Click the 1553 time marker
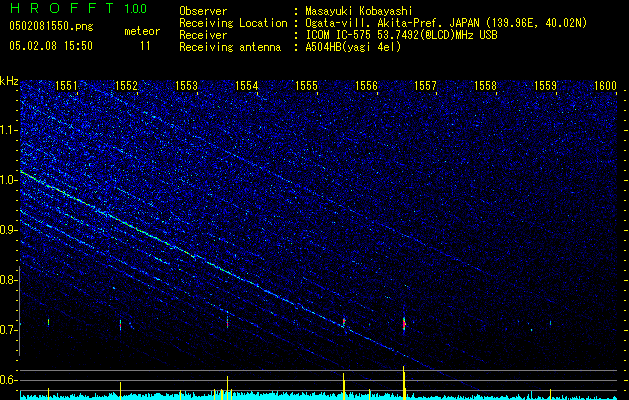This screenshot has width=629, height=400. [186, 85]
